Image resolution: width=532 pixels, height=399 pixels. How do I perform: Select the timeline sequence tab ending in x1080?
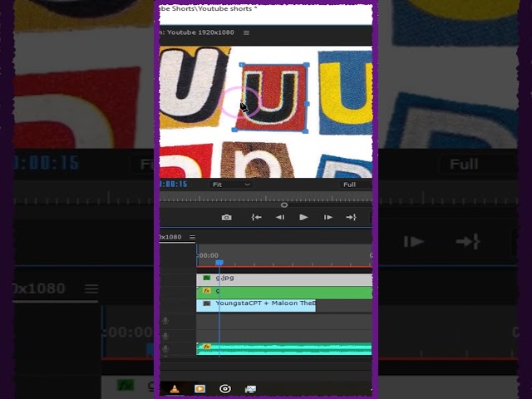(170, 237)
